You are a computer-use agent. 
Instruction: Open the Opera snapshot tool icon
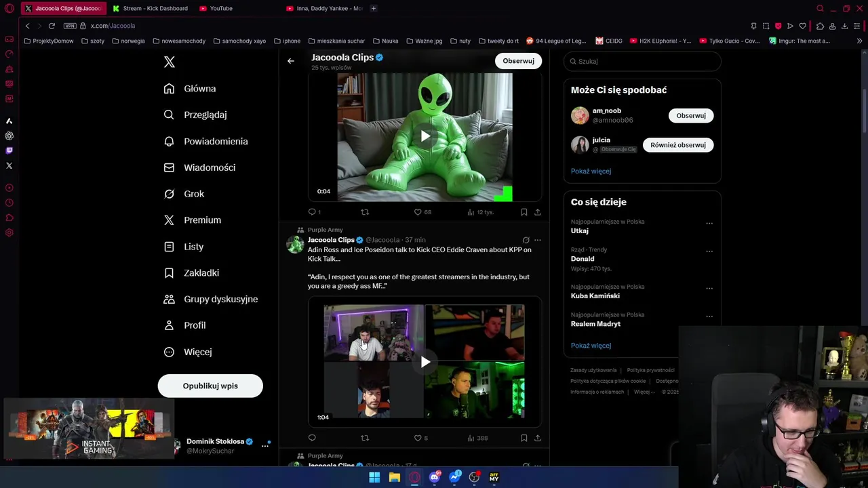pyautogui.click(x=766, y=26)
